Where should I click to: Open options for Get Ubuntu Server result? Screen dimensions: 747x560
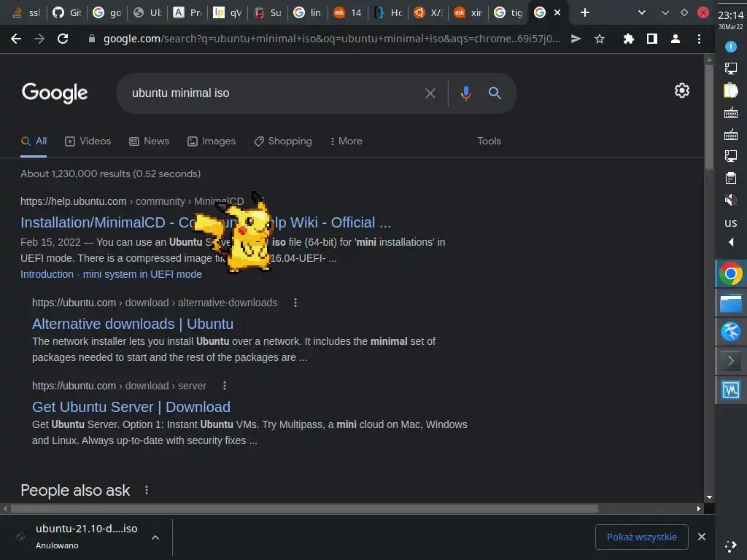(x=225, y=386)
